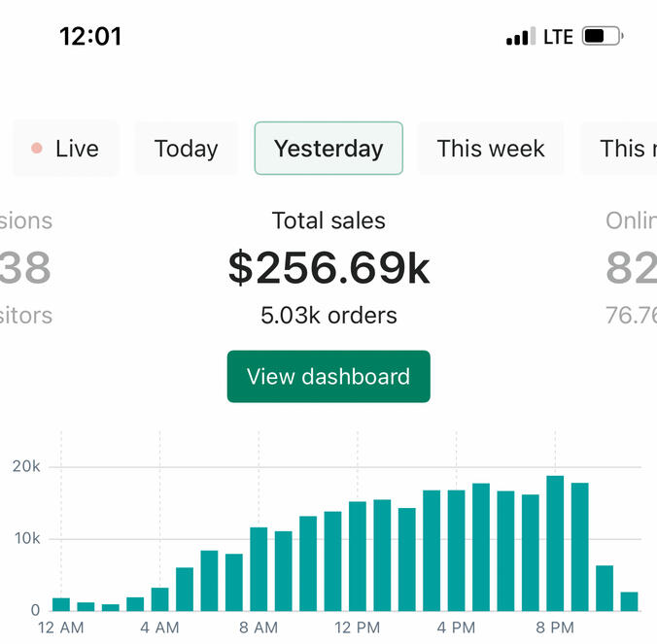This screenshot has width=657, height=644.
Task: Tap the cellular signal strength icon
Action: [x=520, y=38]
